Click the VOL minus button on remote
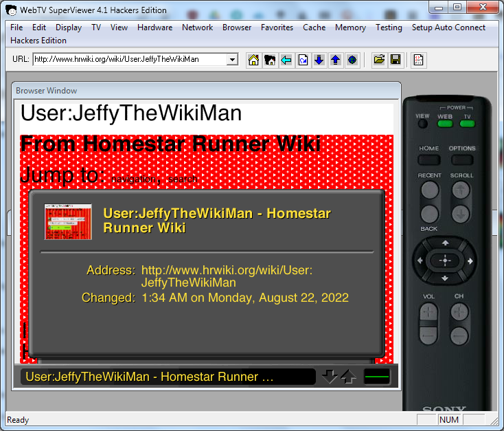This screenshot has width=504, height=431. tap(428, 335)
